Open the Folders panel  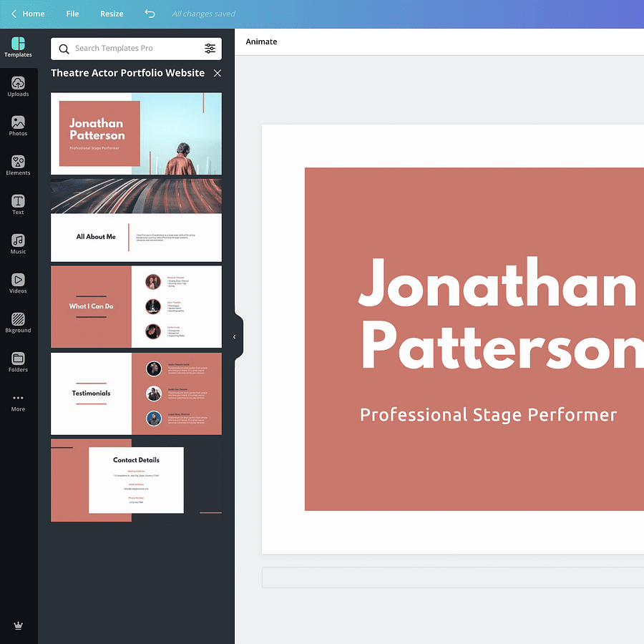click(18, 362)
